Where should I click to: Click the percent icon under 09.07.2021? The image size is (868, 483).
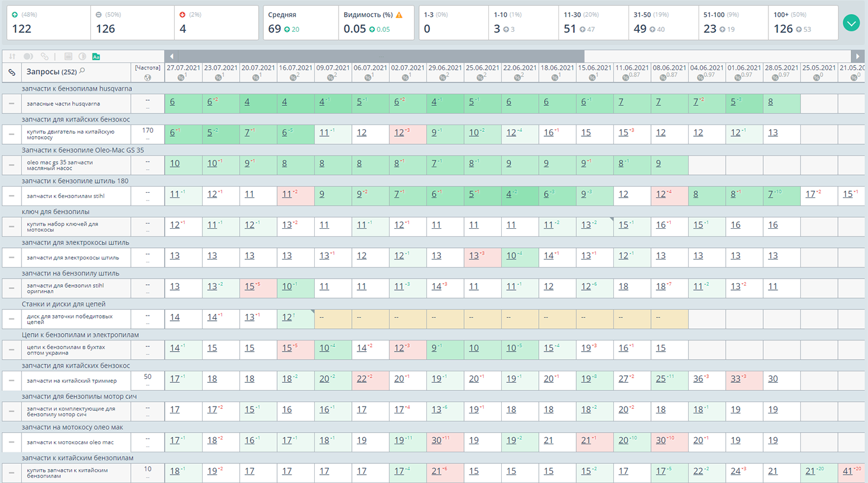click(331, 77)
